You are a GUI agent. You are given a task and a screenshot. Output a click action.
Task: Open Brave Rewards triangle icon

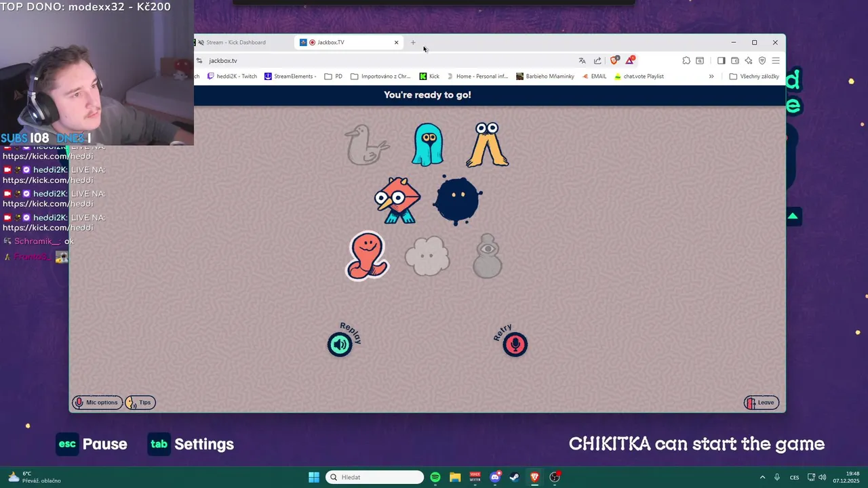pyautogui.click(x=630, y=60)
